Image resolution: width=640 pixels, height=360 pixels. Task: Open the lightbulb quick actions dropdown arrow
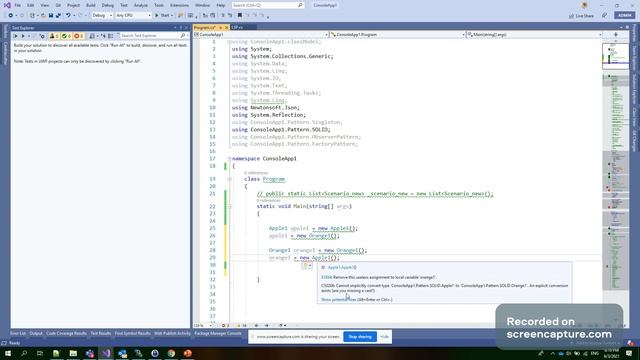click(310, 266)
